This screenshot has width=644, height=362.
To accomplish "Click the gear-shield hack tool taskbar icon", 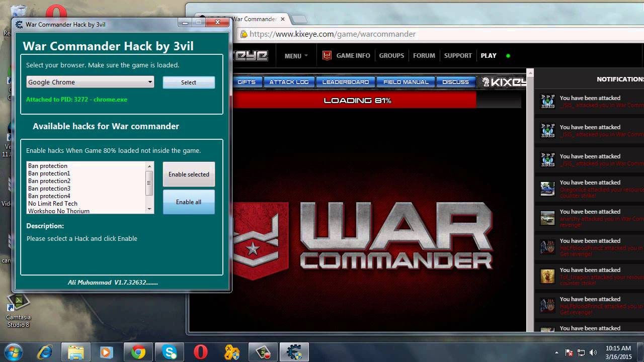I will (x=294, y=352).
